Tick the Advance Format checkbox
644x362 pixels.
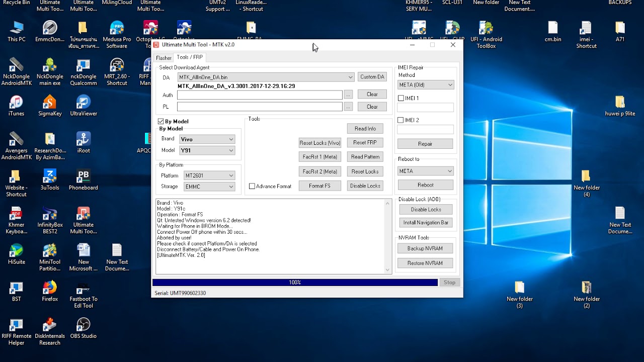(x=252, y=186)
